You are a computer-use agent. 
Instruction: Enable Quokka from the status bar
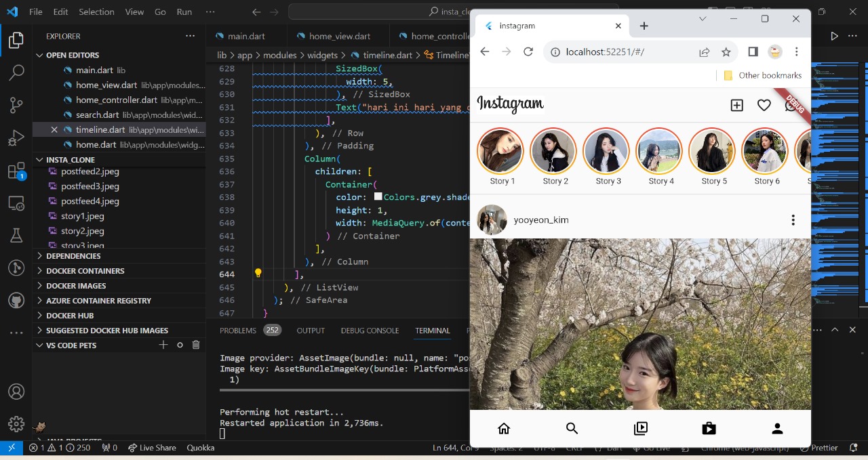(x=201, y=448)
